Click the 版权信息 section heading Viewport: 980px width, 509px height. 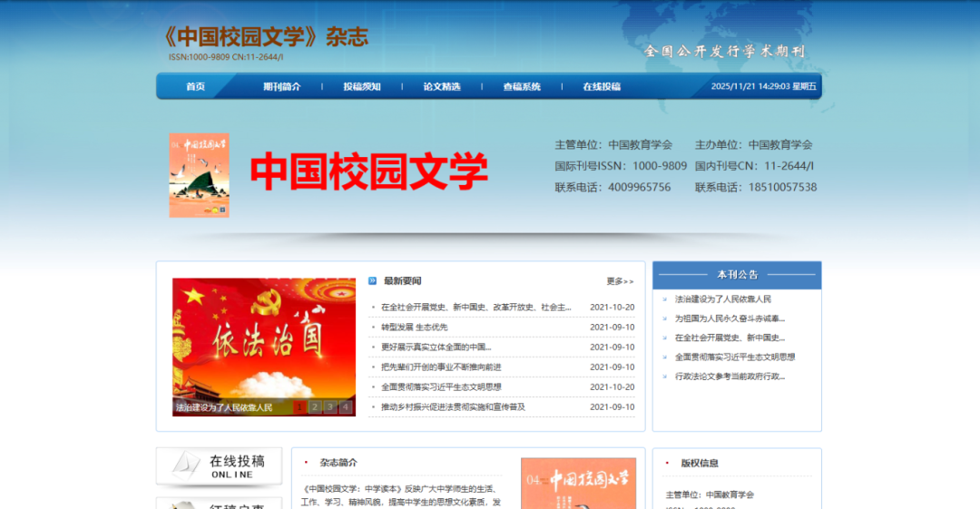pos(700,464)
